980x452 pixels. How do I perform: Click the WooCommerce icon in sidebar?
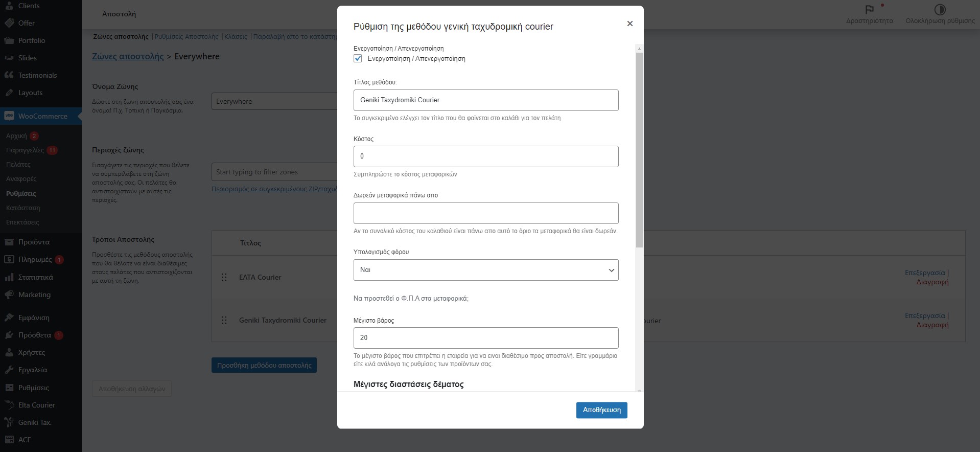tap(9, 116)
